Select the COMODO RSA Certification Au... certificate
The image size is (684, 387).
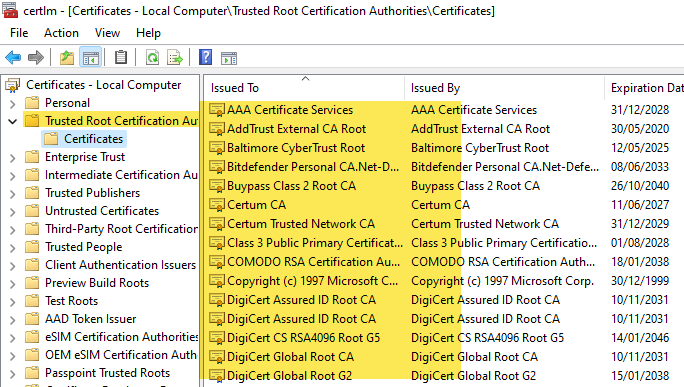click(x=313, y=262)
